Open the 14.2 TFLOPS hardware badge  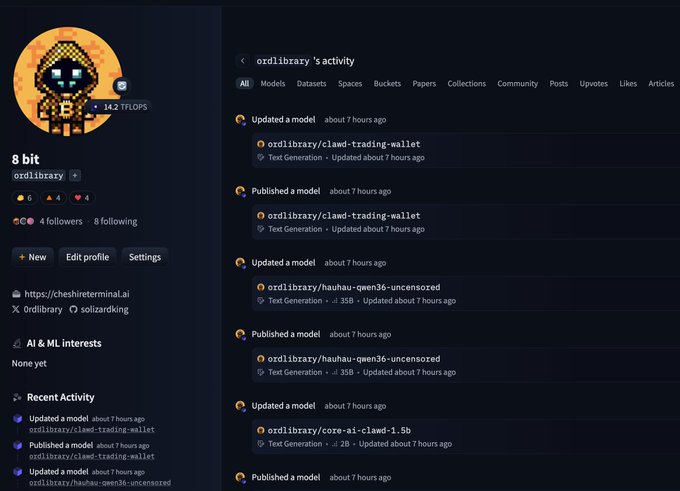coord(121,107)
